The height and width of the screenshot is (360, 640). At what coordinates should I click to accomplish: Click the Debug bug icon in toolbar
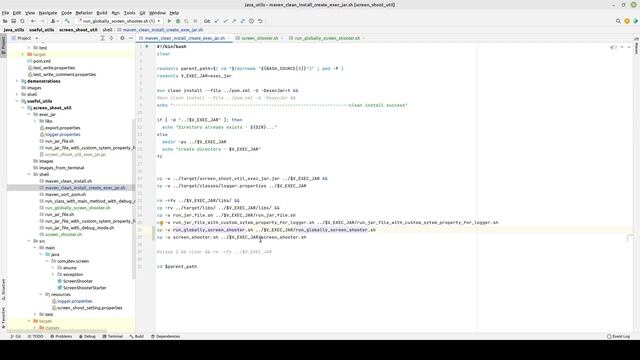point(178,21)
